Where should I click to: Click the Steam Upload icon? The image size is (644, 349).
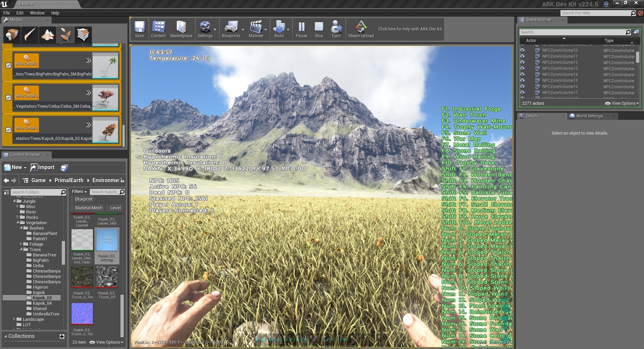click(361, 29)
